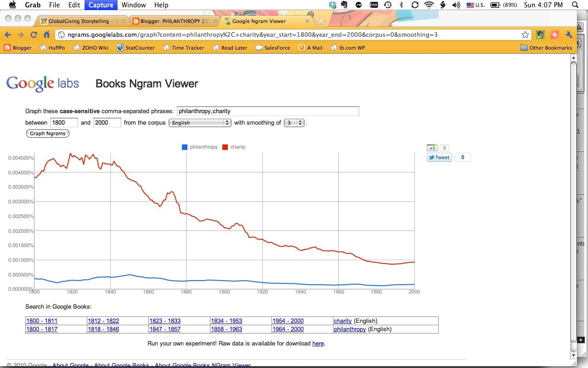Image resolution: width=588 pixels, height=368 pixels.
Task: Open the Chrome wrench settings menu
Action: (569, 35)
